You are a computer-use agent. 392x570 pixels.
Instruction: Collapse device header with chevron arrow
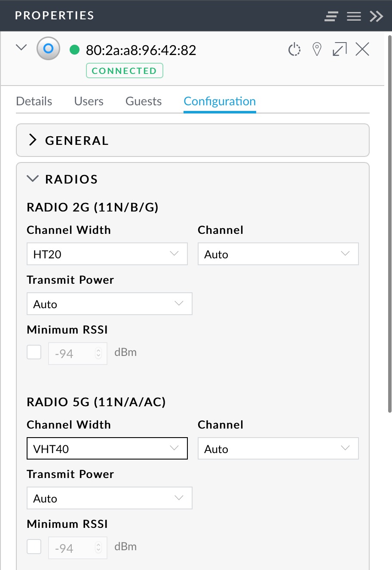pyautogui.click(x=21, y=48)
